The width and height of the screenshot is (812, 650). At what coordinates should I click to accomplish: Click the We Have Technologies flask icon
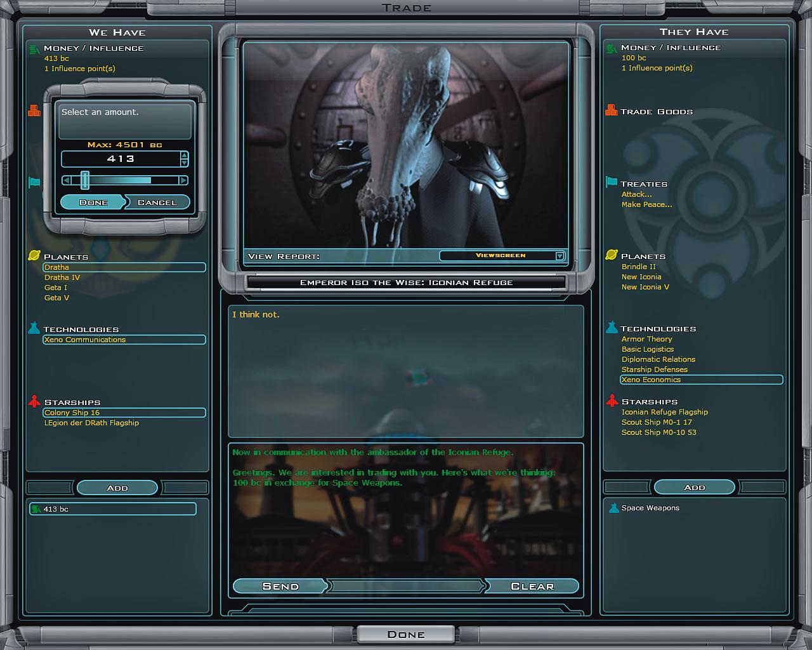pos(34,328)
